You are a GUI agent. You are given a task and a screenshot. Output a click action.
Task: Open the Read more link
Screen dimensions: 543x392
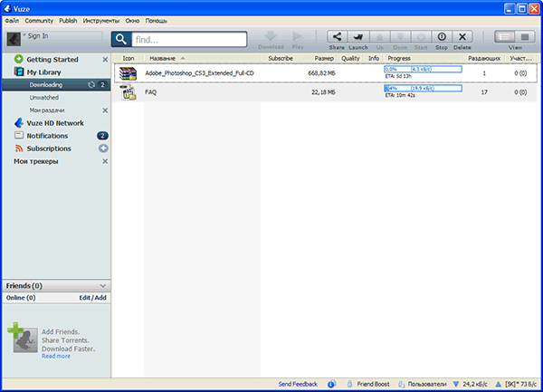tap(56, 357)
